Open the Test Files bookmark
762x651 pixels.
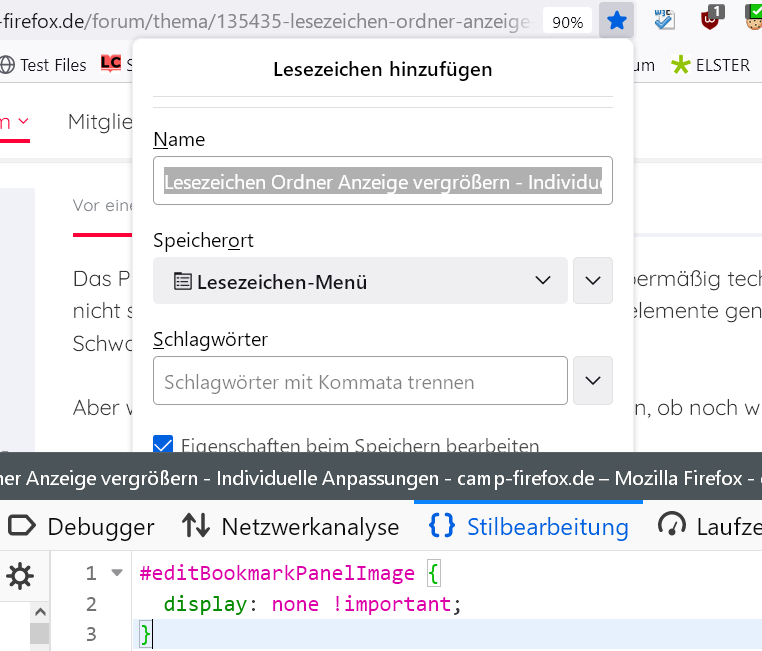43,65
